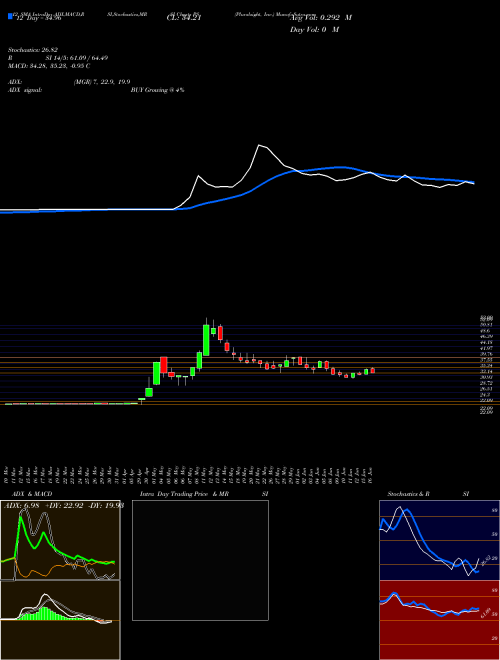Open the ADX line chart panel
500x660 pixels.
[x=60, y=540]
